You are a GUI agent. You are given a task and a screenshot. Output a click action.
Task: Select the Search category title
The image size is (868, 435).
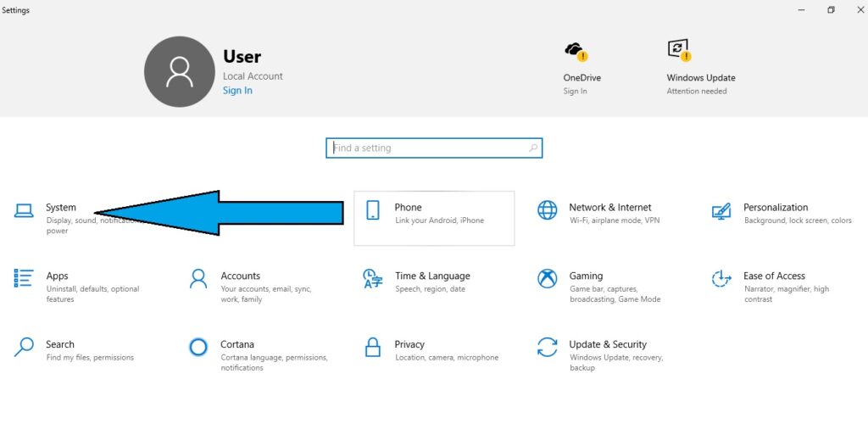tap(60, 344)
